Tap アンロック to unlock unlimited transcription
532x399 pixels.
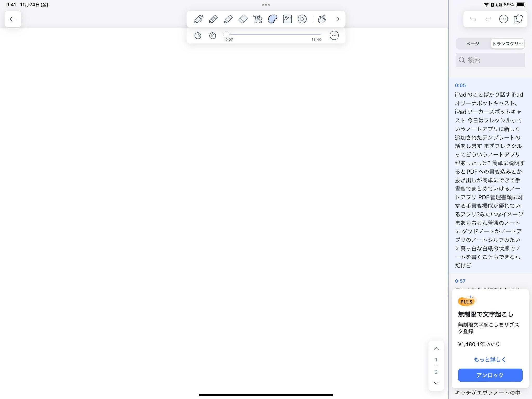point(489,375)
